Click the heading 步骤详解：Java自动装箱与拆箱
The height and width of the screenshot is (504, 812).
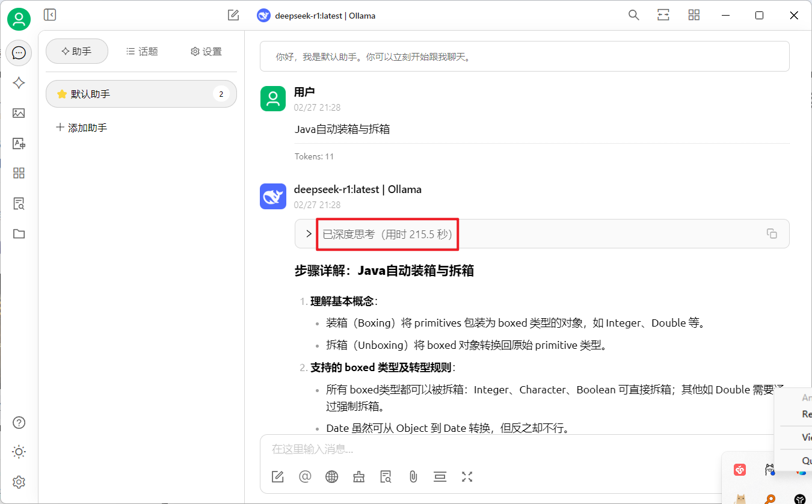click(384, 271)
